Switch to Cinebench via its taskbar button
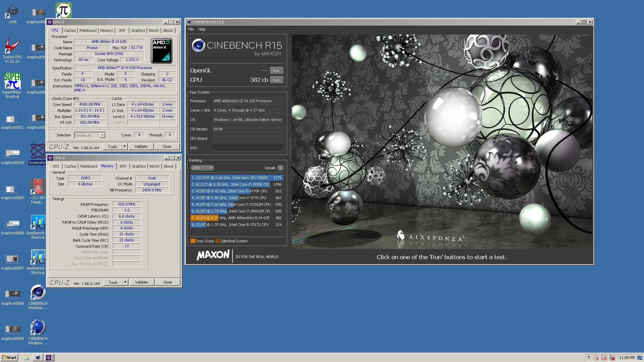The height and width of the screenshot is (362, 644). [38, 358]
